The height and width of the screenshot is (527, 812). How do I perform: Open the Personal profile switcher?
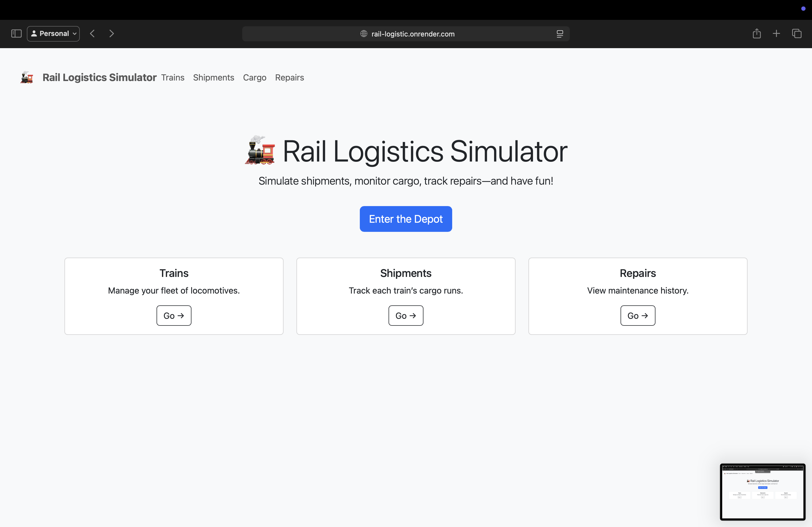53,33
